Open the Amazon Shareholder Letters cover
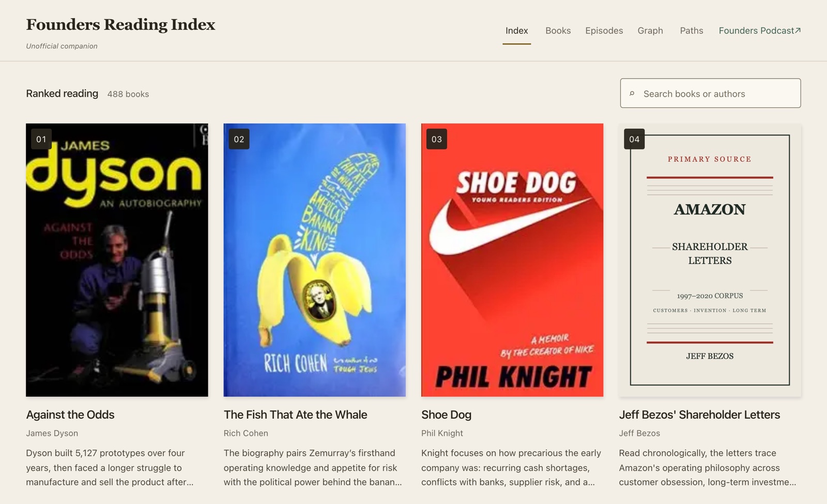Viewport: 827px width, 504px height. [710, 260]
